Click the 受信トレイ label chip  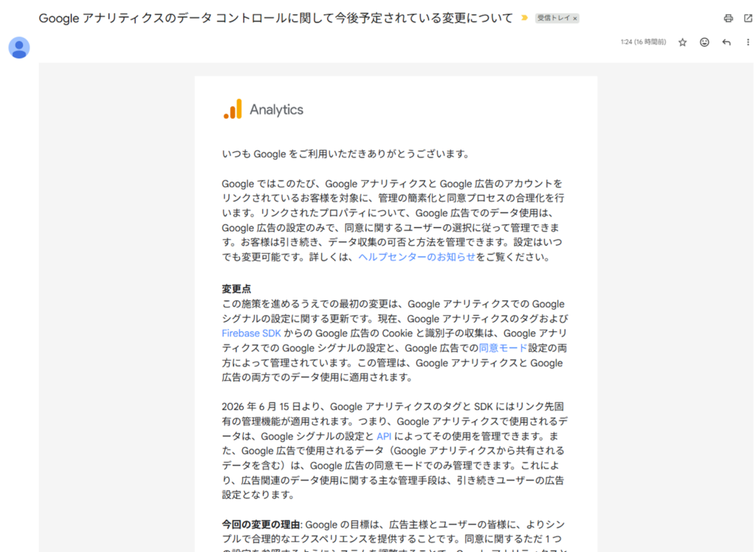(x=552, y=18)
